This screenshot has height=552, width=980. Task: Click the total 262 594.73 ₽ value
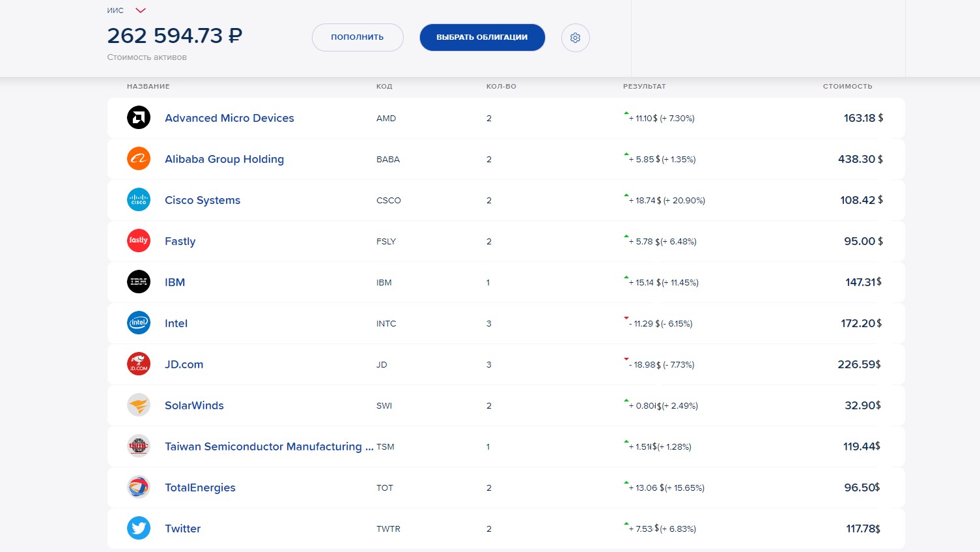coord(175,35)
